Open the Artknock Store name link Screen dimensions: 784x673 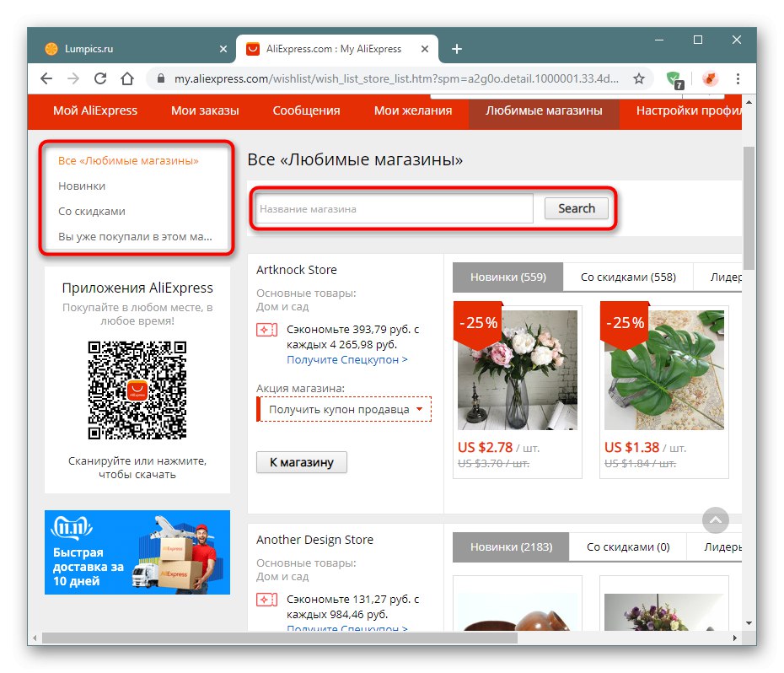click(297, 270)
